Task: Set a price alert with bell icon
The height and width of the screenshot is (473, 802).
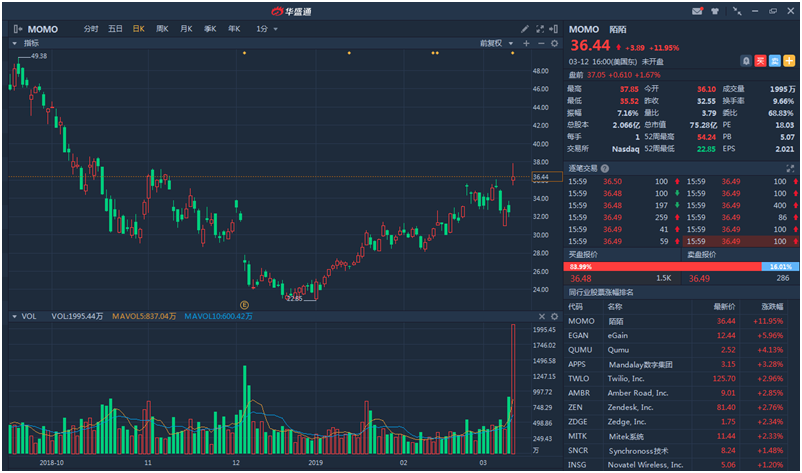Action: coord(746,61)
